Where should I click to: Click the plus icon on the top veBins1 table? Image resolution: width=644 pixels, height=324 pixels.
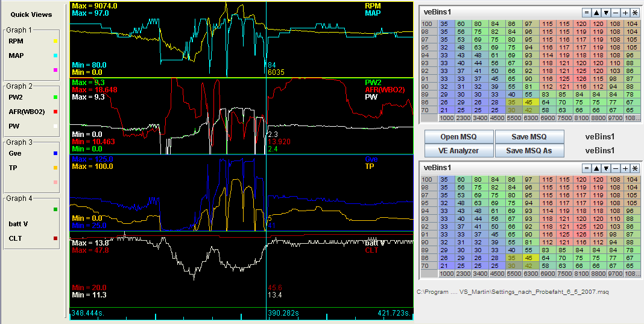(625, 12)
